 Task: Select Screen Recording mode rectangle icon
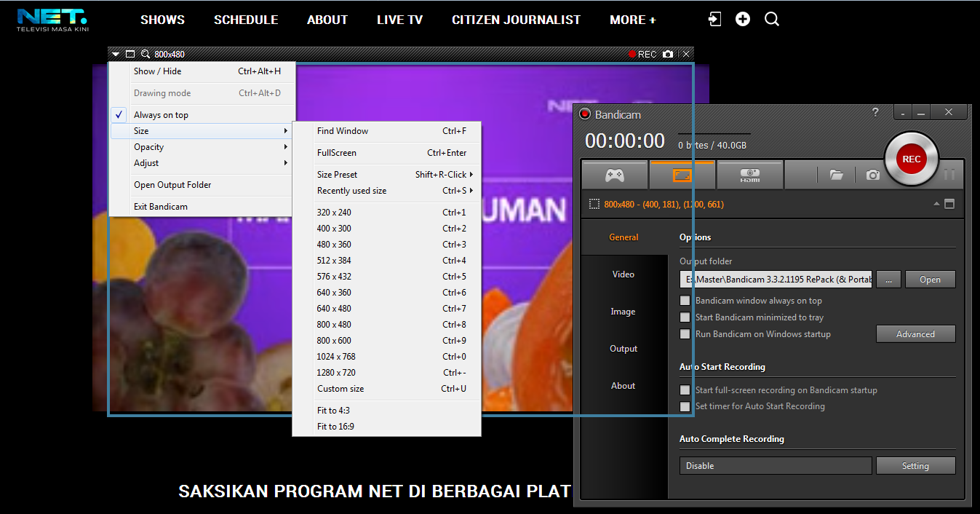point(682,175)
